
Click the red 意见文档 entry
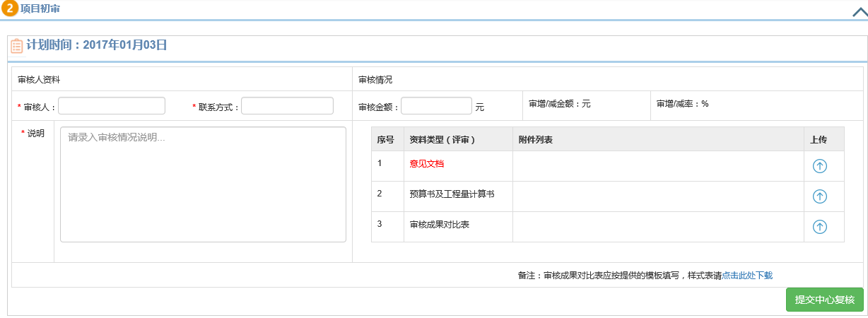point(427,163)
